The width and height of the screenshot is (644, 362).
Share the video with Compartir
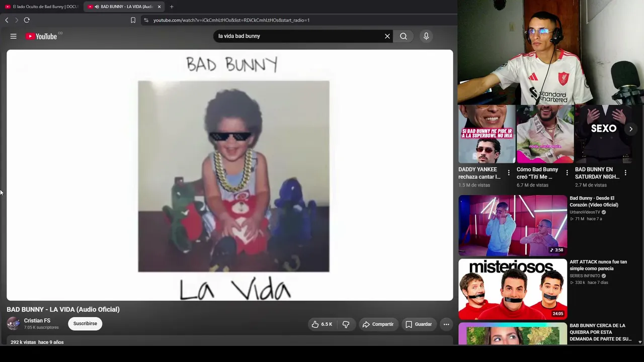378,324
